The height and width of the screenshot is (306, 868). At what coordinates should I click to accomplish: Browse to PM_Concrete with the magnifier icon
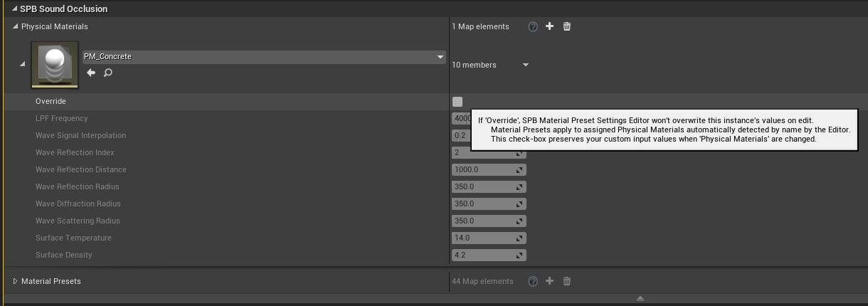108,73
